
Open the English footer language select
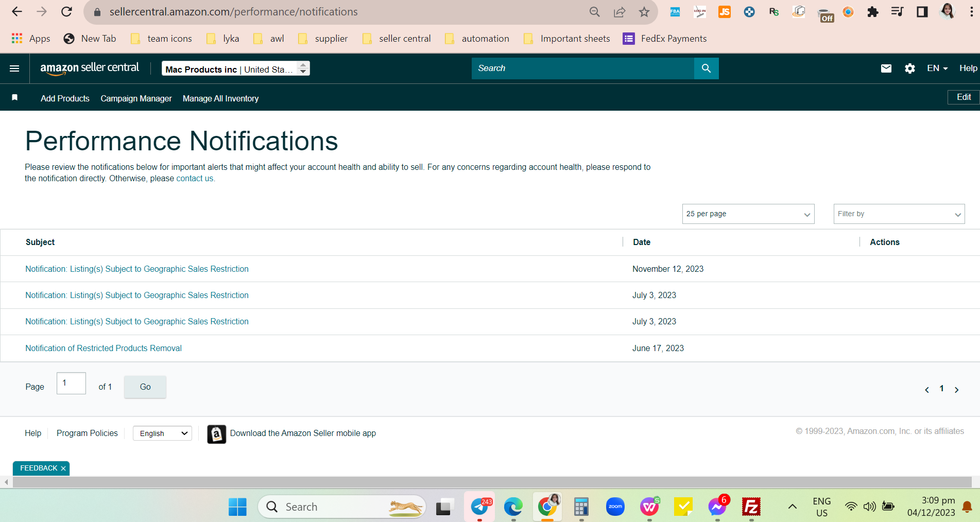coord(162,433)
